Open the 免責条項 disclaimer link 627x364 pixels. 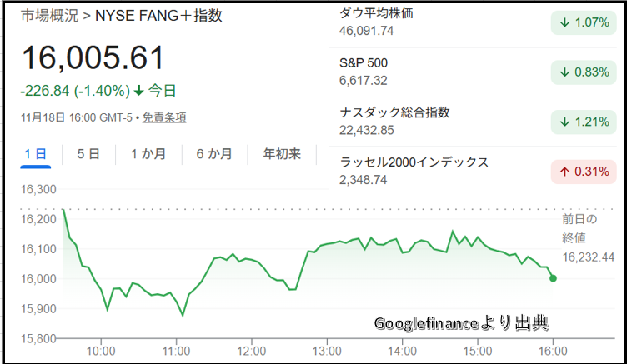pyautogui.click(x=163, y=117)
